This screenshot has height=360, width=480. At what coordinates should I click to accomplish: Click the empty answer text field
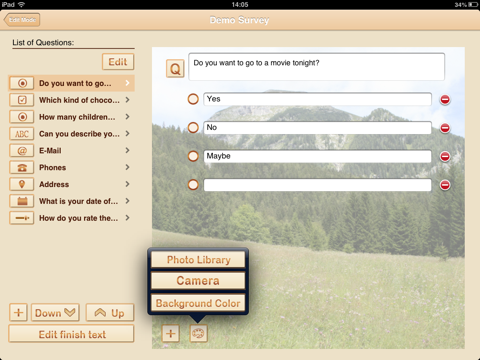pos(317,185)
